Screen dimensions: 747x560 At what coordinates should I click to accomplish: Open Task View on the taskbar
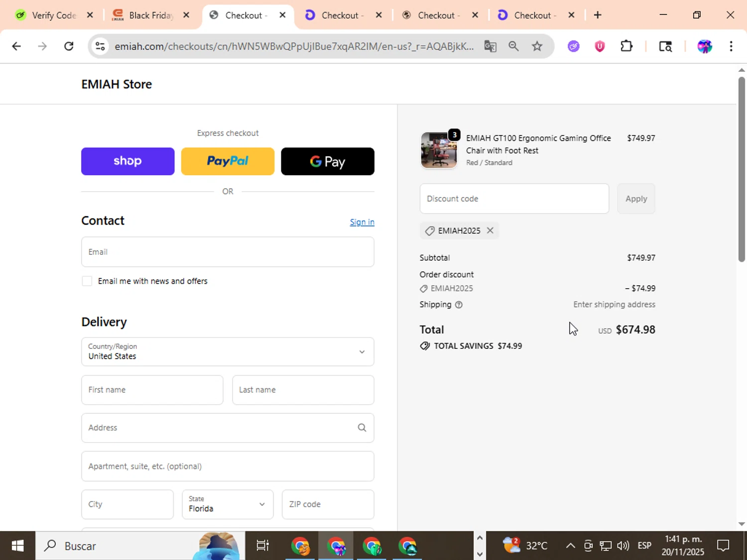[262, 546]
